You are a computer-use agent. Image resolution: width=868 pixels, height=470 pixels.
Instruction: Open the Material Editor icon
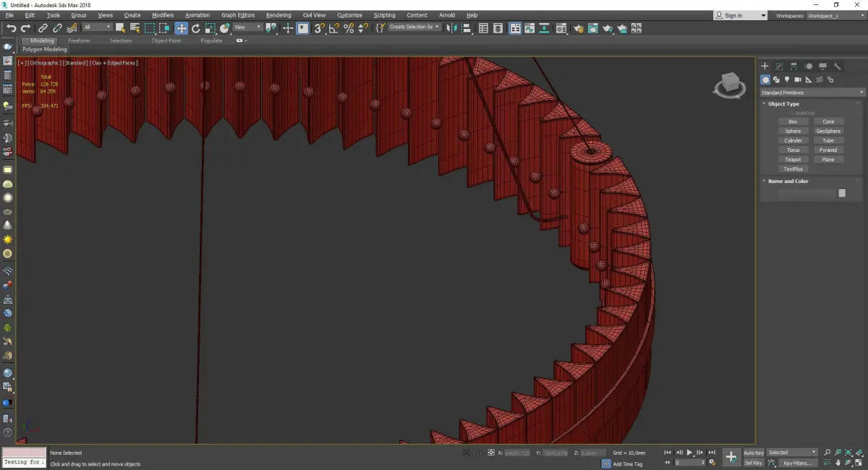point(560,28)
